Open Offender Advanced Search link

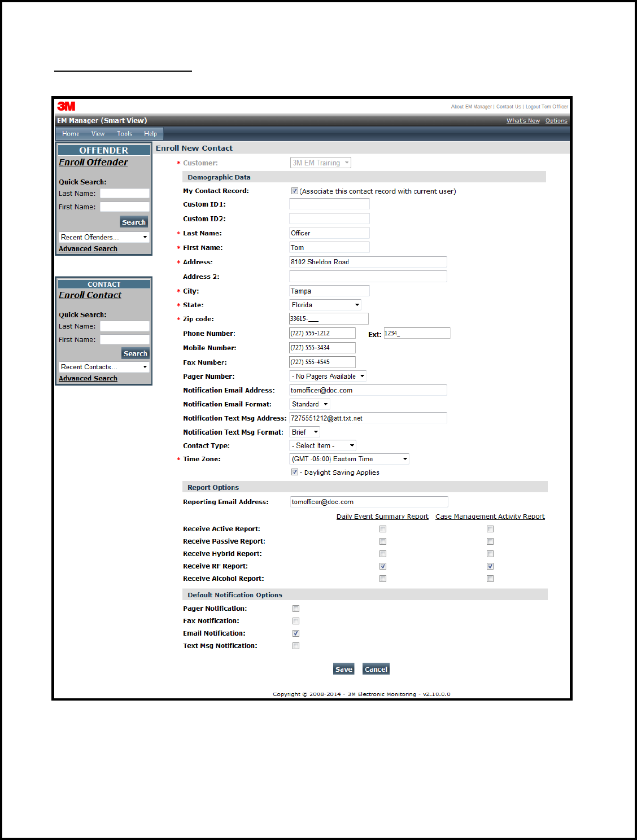[x=88, y=249]
